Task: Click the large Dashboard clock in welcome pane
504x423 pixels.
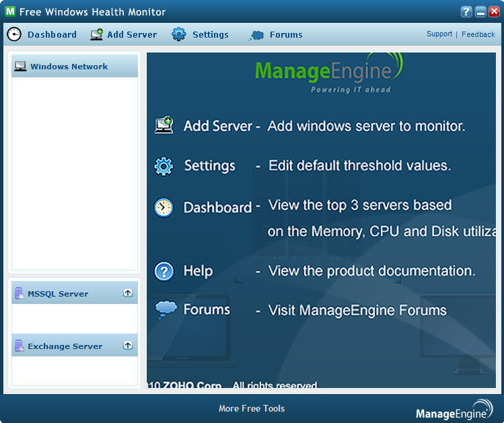Action: click(x=164, y=208)
